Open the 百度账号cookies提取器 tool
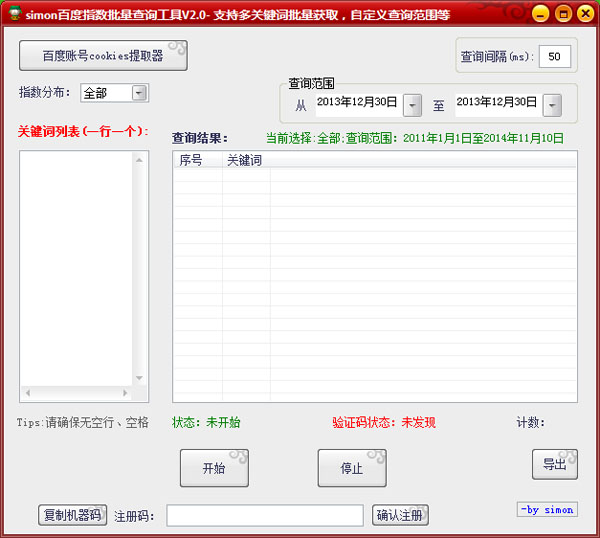Image resolution: width=600 pixels, height=538 pixels. [103, 56]
